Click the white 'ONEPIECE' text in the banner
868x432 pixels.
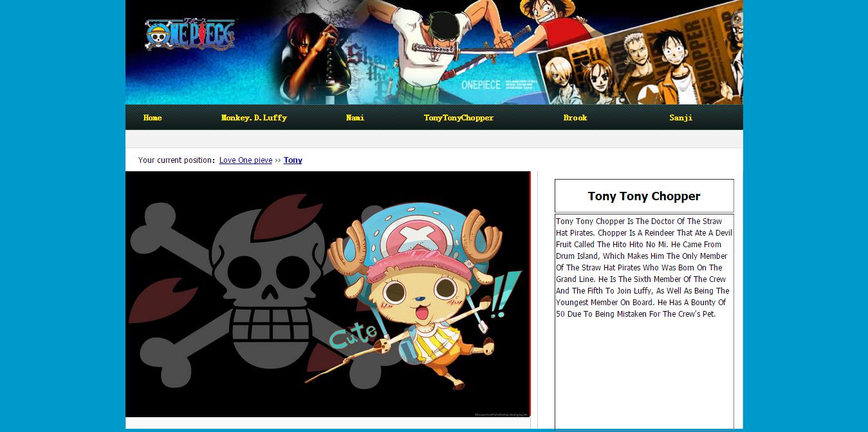pyautogui.click(x=481, y=85)
